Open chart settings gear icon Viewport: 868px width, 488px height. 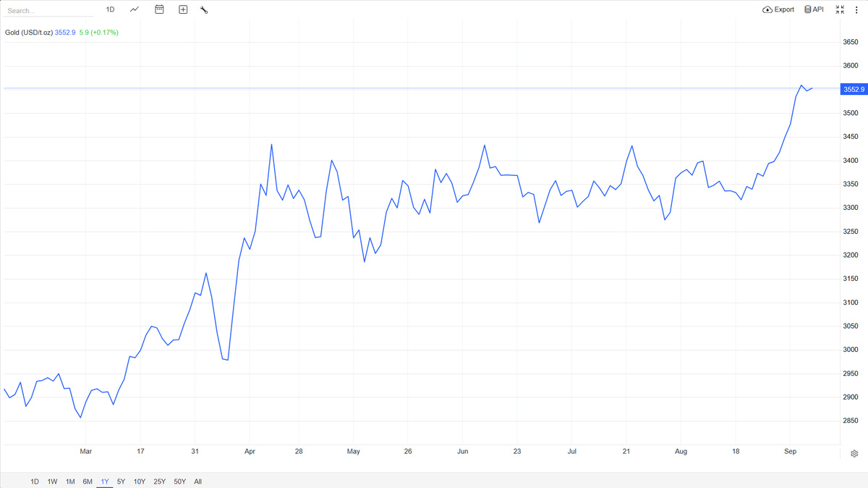(x=854, y=453)
